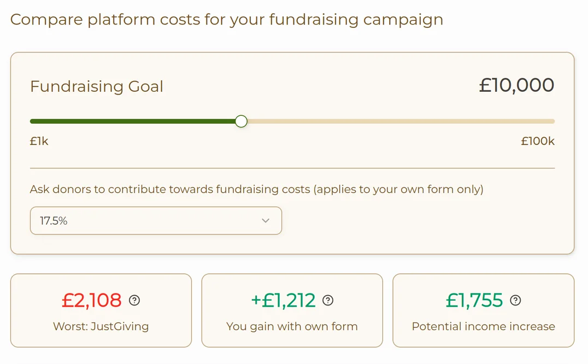Click the Potential income increase label
The height and width of the screenshot is (364, 588).
[483, 326]
